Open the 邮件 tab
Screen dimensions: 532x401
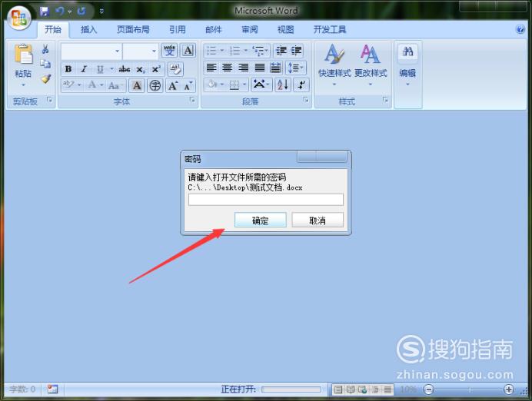pos(214,30)
